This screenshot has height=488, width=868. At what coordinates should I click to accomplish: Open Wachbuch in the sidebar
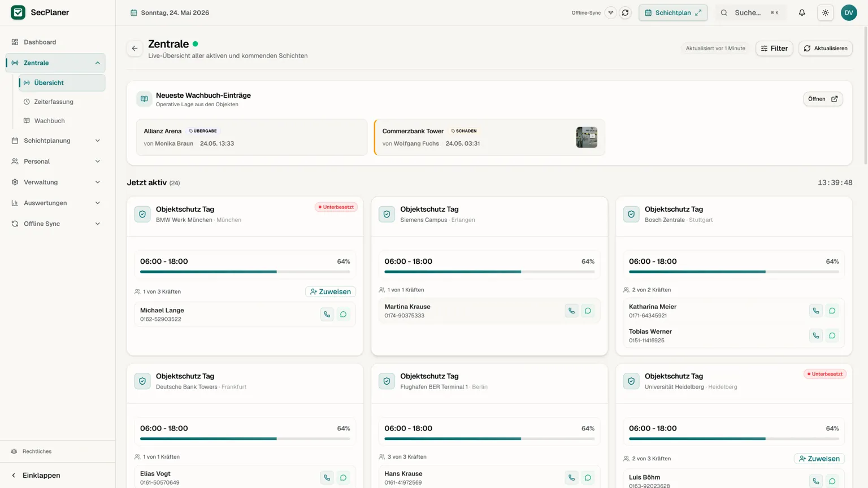pyautogui.click(x=62, y=121)
